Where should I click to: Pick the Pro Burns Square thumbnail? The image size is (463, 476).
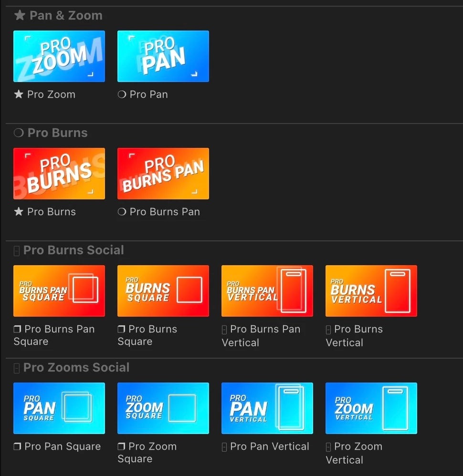(163, 291)
